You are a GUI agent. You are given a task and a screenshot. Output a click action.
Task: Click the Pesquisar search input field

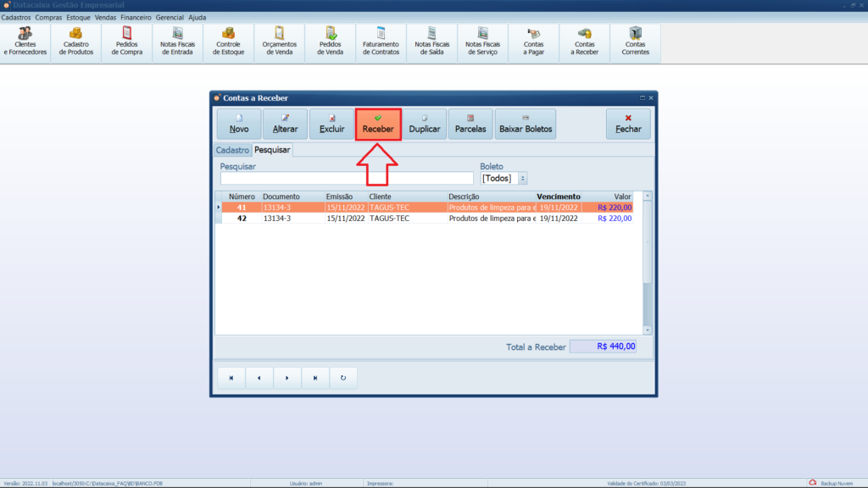click(x=347, y=179)
